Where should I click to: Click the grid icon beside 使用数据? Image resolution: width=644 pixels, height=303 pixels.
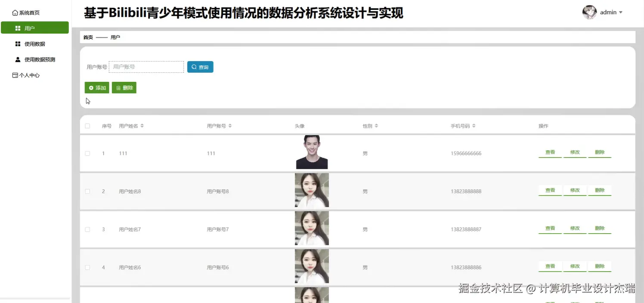coord(18,44)
